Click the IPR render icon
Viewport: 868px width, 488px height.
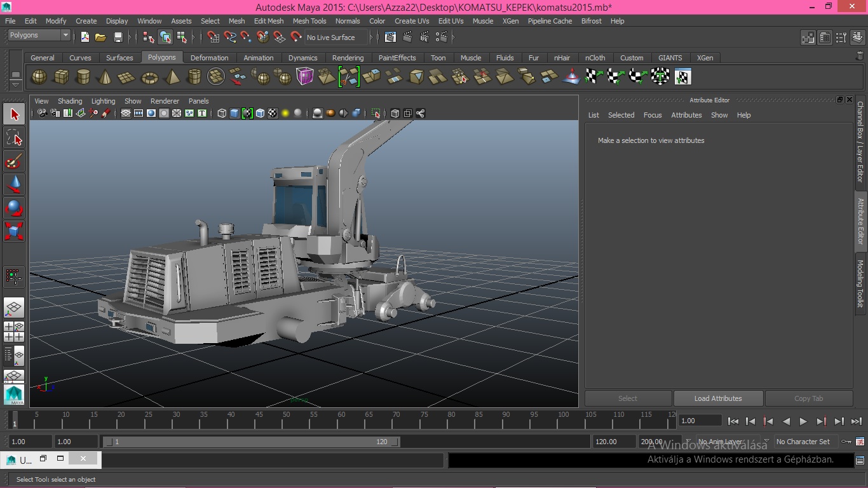[x=424, y=37]
